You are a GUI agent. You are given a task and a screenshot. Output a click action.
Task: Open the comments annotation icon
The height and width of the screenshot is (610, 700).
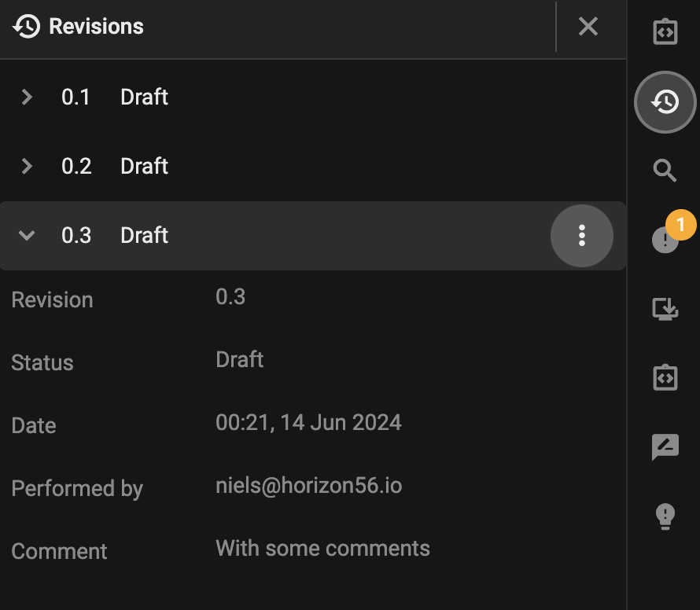pyautogui.click(x=665, y=446)
